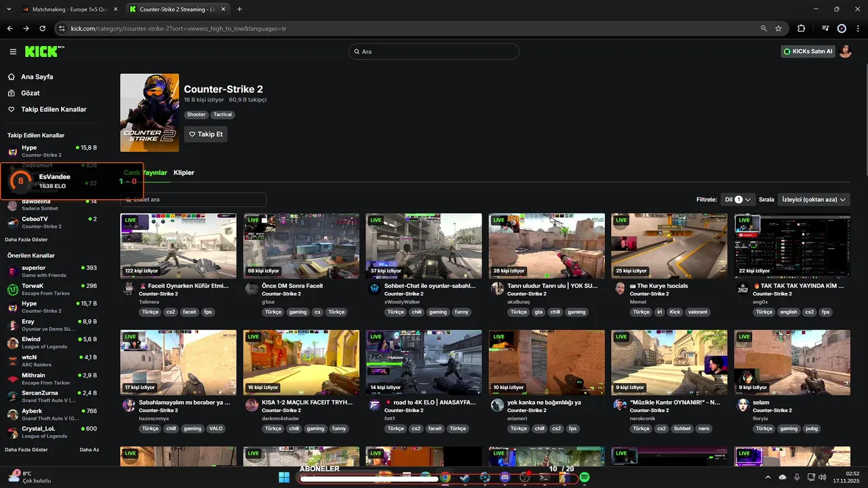Viewport: 868px width, 488px height.
Task: Click valorant tag under Memet stream
Action: click(697, 312)
